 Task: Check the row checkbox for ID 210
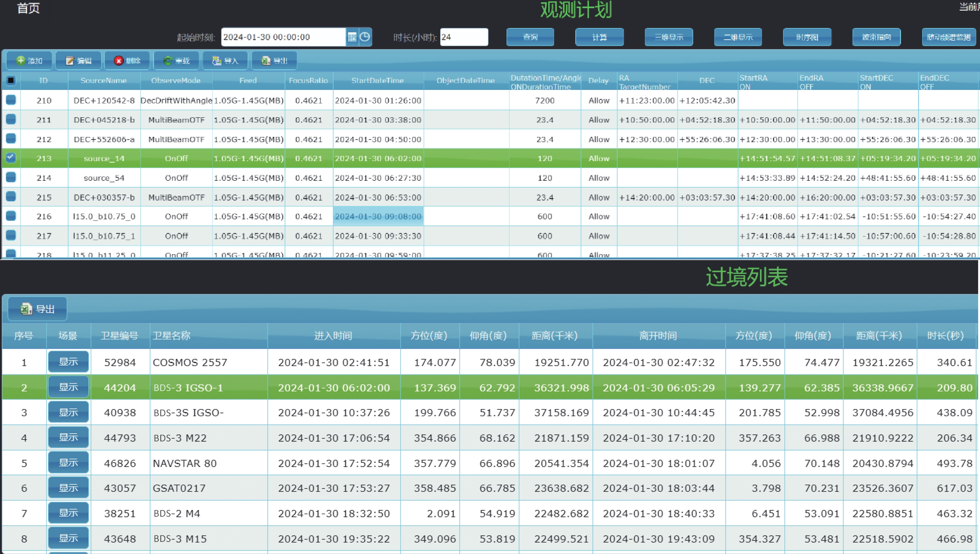click(x=11, y=100)
